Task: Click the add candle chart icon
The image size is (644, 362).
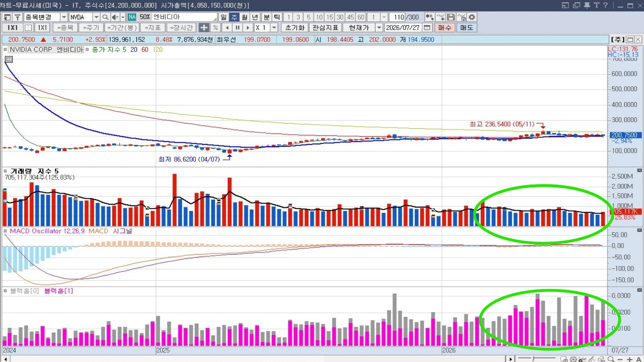Action: pos(430,17)
